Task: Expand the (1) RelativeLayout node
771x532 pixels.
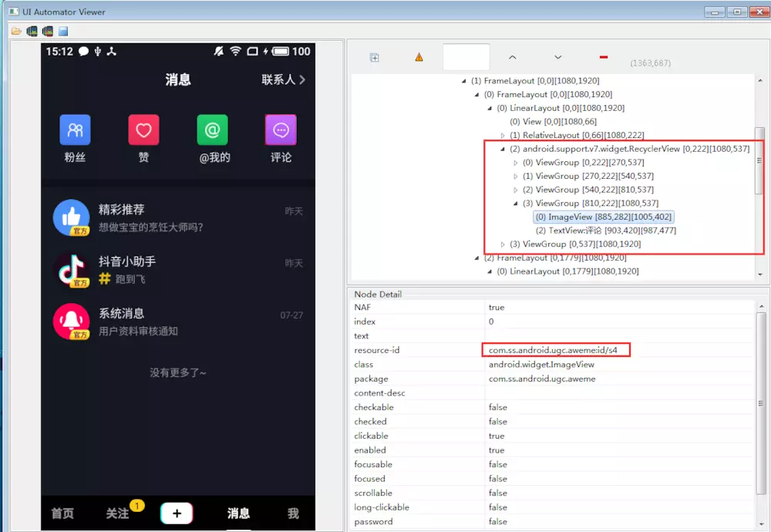Action: pos(503,135)
